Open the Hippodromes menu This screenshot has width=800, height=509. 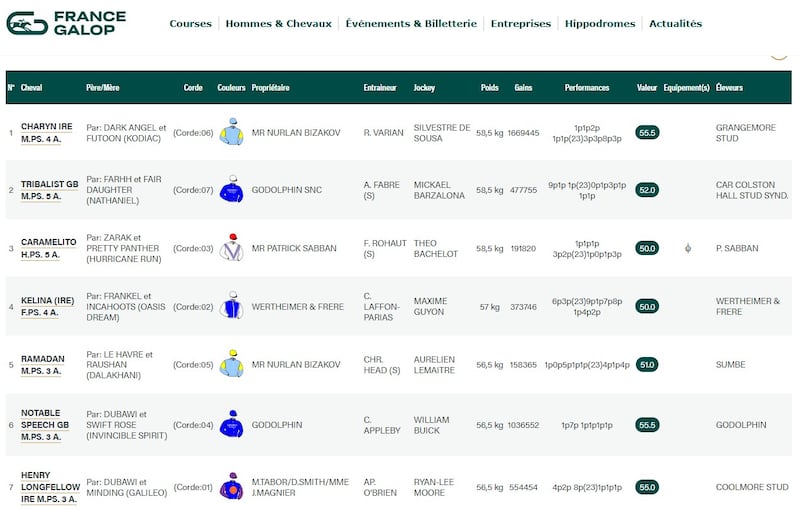point(600,23)
